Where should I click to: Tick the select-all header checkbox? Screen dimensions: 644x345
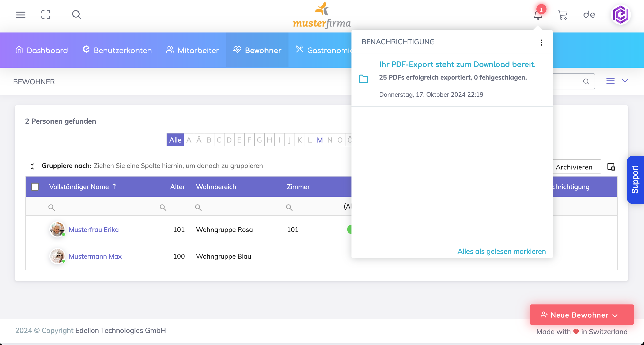35,187
